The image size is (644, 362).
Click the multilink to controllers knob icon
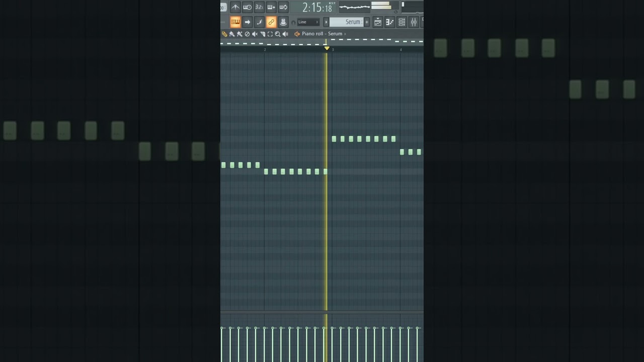coord(283,22)
